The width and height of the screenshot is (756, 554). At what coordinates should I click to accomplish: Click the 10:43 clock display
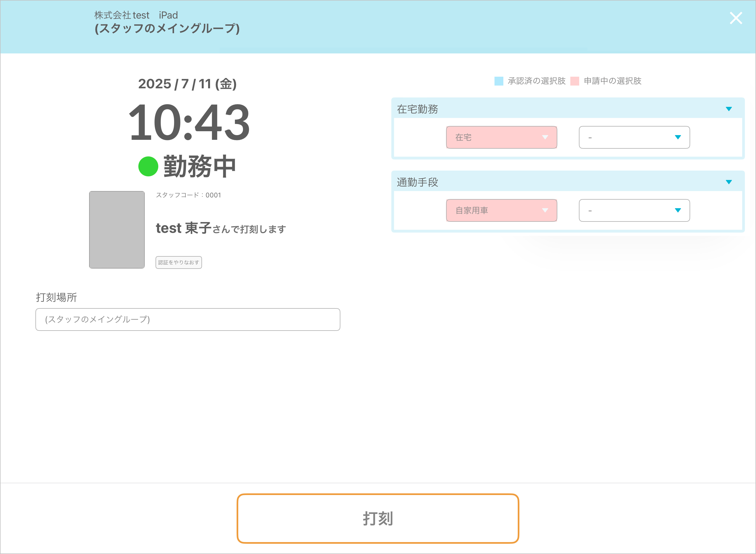pos(189,122)
